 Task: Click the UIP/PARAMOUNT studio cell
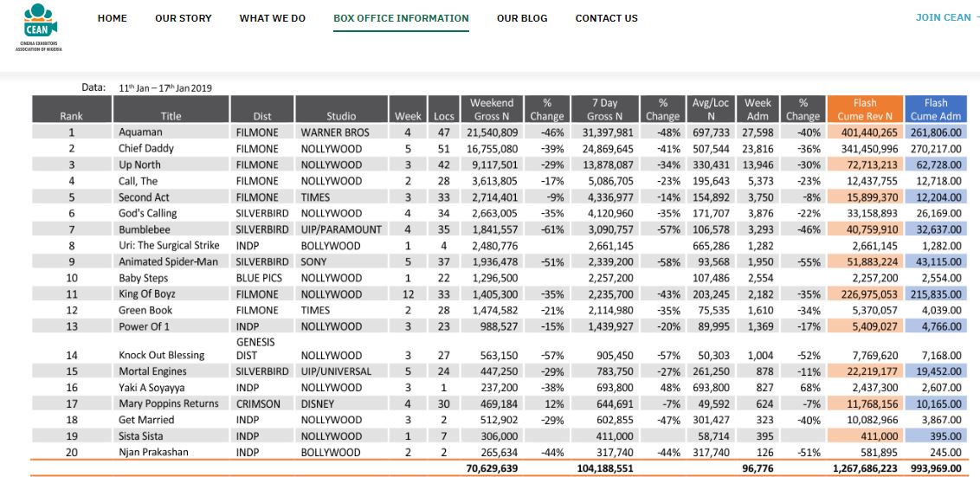click(x=340, y=229)
